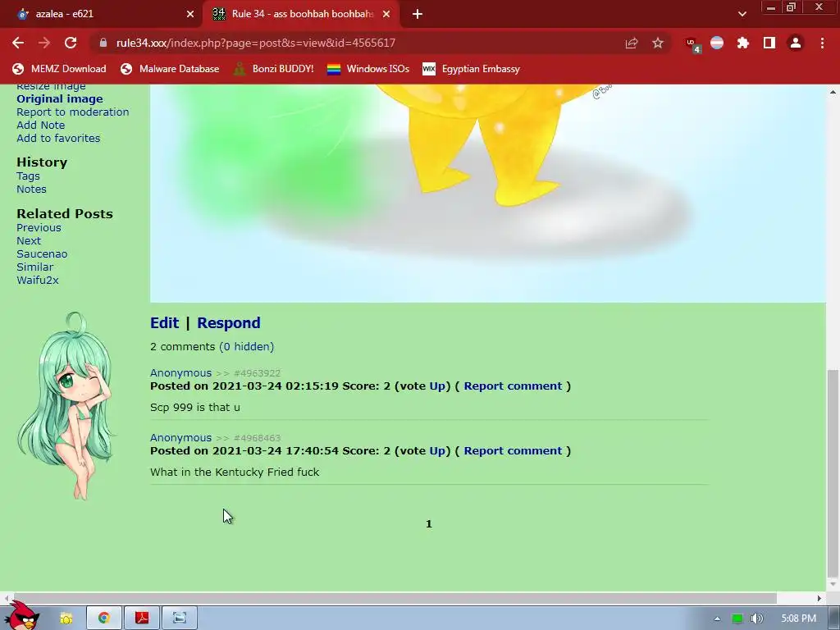Click the Respond link
The height and width of the screenshot is (630, 840).
[x=229, y=323]
